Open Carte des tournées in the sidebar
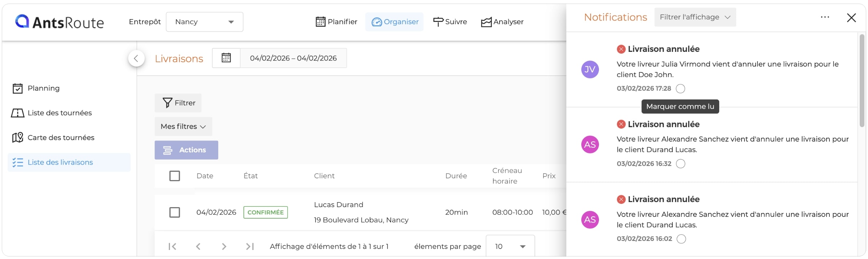868x259 pixels. coord(69,138)
